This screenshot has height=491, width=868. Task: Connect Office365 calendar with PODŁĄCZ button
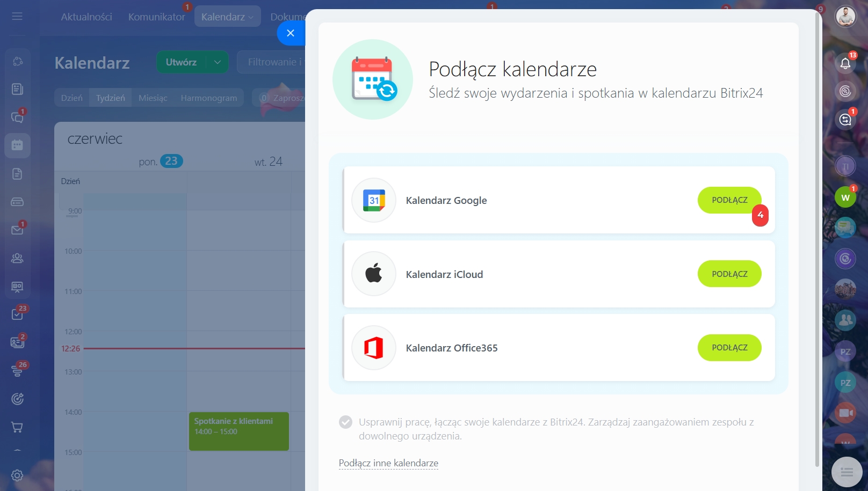coord(729,348)
